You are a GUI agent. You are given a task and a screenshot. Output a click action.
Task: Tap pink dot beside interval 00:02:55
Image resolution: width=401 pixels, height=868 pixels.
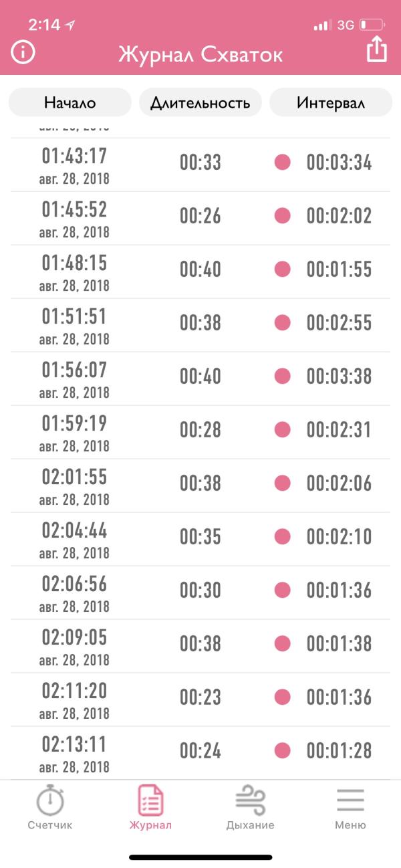pyautogui.click(x=283, y=322)
